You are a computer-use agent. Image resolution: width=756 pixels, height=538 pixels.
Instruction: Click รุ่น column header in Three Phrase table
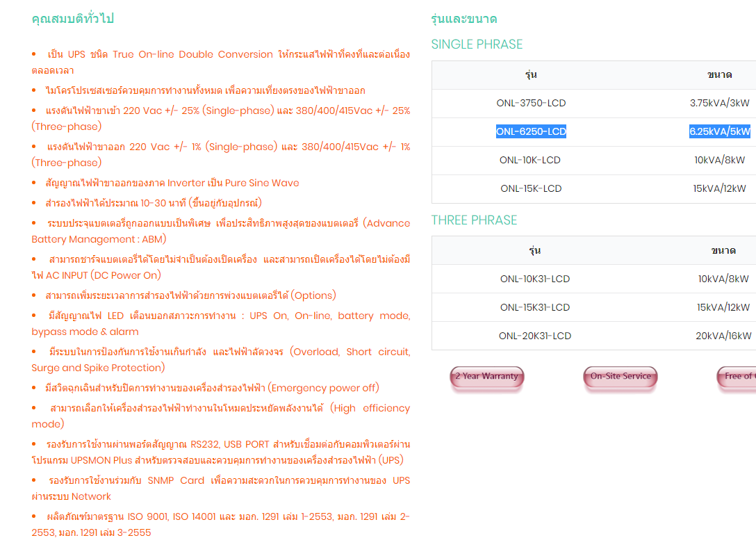pos(535,250)
